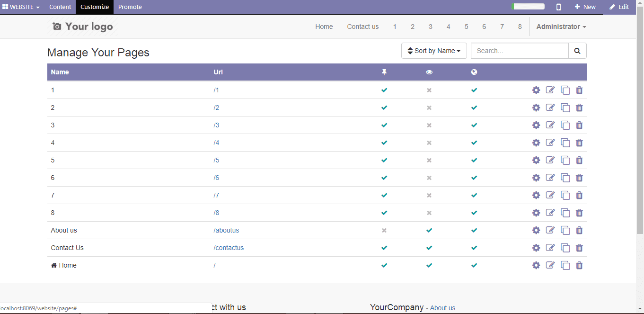Click the Edit button in top bar
The width and height of the screenshot is (644, 314).
619,7
